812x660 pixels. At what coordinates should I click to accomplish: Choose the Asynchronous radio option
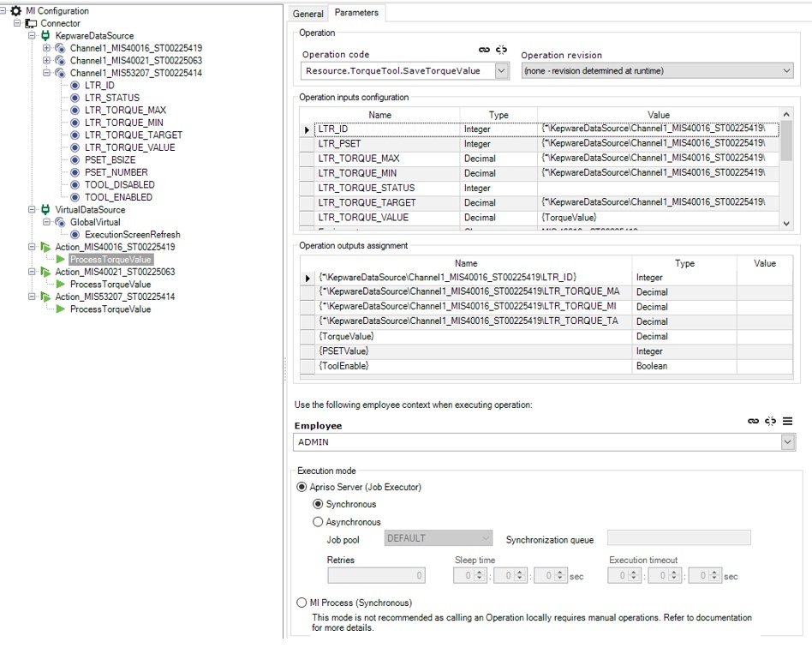click(x=318, y=522)
